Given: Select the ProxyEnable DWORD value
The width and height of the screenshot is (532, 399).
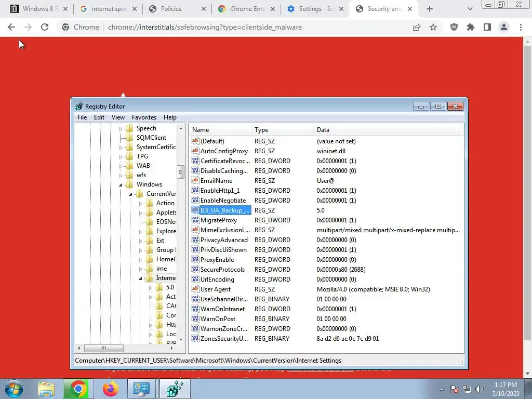Looking at the screenshot, I should coord(217,260).
